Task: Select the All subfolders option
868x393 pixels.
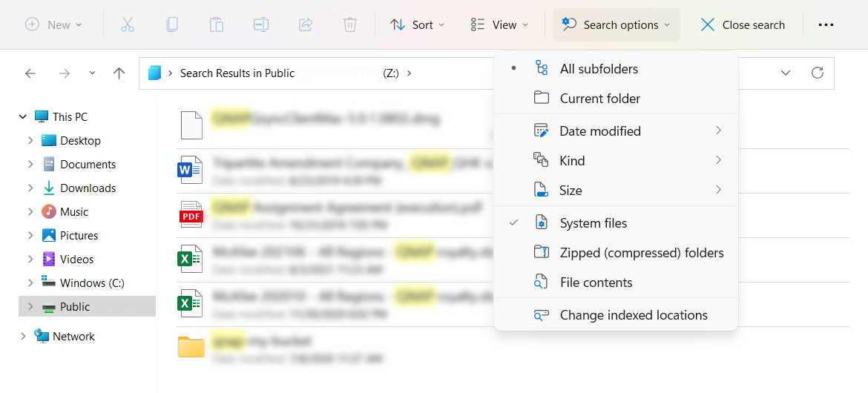Action: click(x=598, y=69)
